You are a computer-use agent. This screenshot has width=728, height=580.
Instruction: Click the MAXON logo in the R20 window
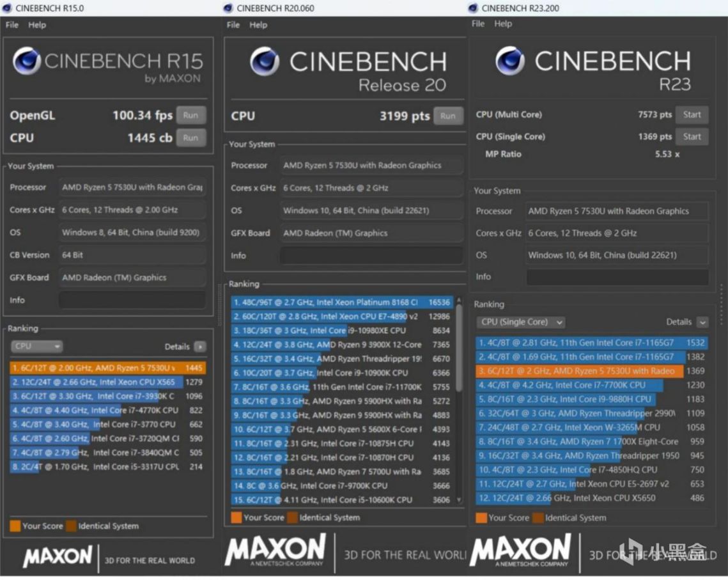coord(275,550)
